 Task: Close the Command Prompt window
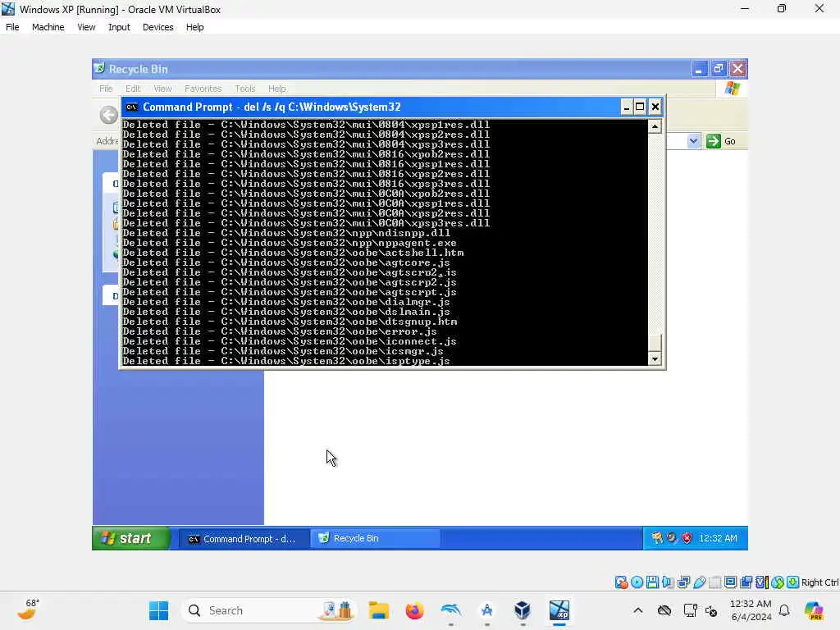[x=655, y=107]
